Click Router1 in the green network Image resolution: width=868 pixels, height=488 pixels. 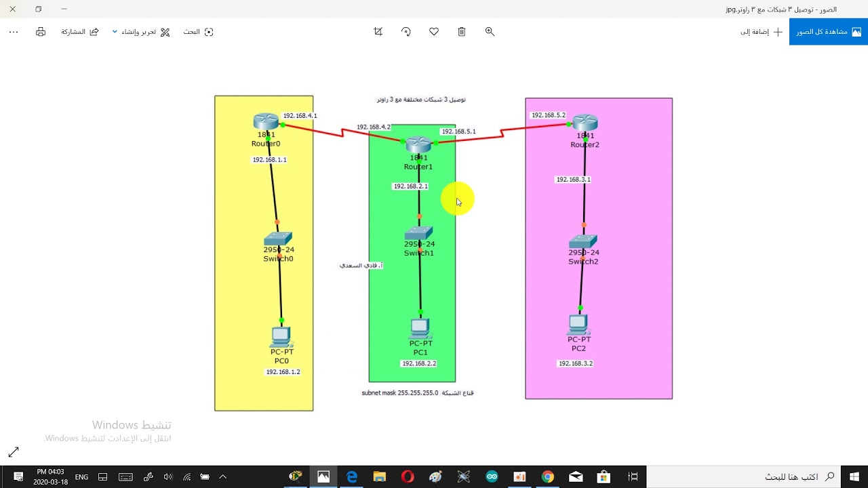(x=418, y=144)
